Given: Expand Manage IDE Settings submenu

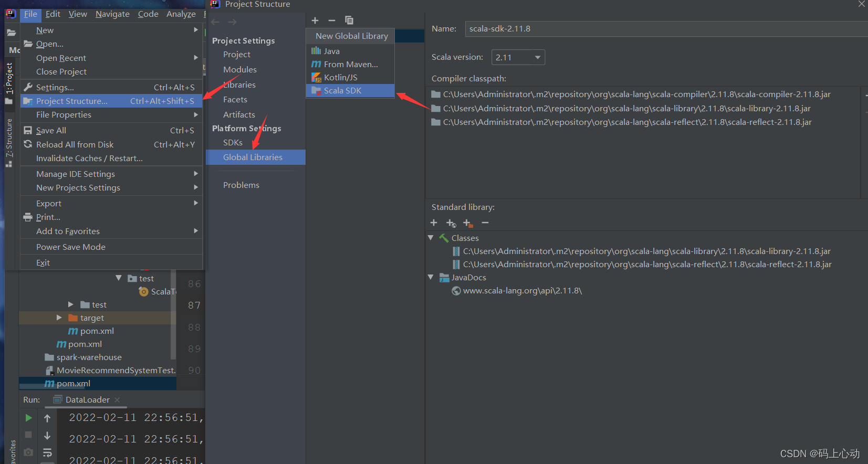Looking at the screenshot, I should point(111,174).
